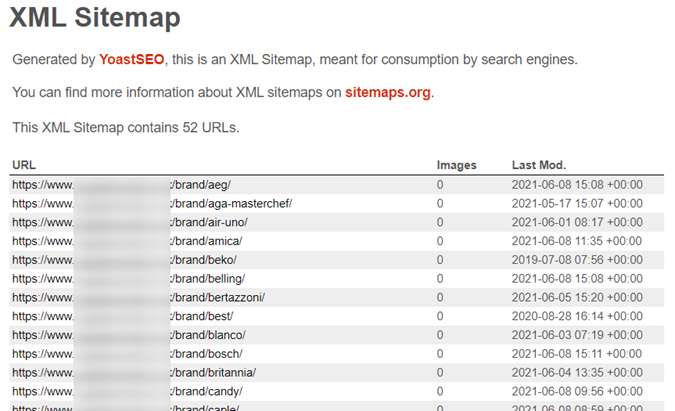Select the date 2021-06-08 15:11 +00:00

point(576,354)
